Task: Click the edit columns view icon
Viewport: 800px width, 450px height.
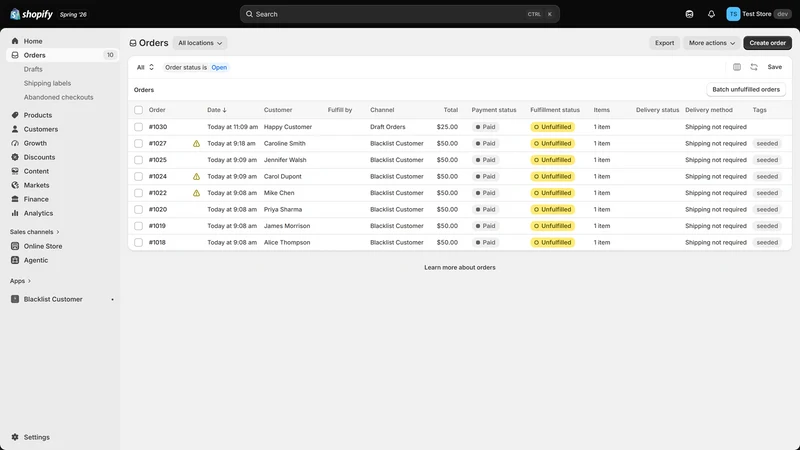Action: [x=737, y=67]
